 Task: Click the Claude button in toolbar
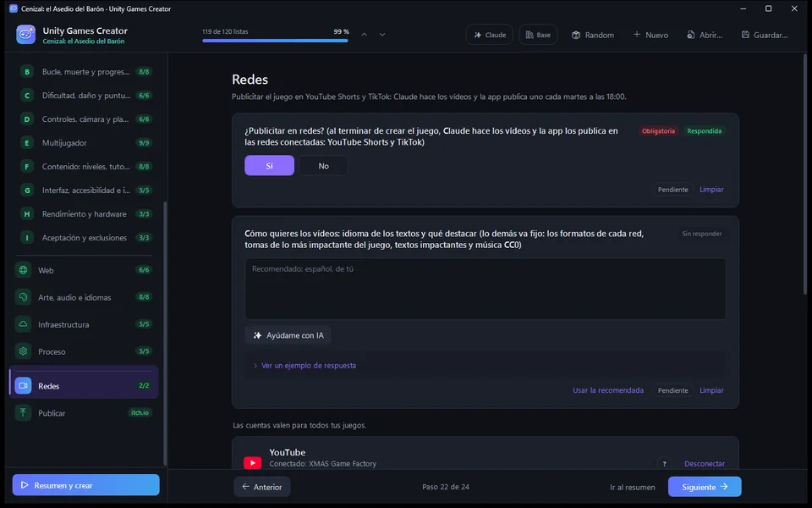490,35
